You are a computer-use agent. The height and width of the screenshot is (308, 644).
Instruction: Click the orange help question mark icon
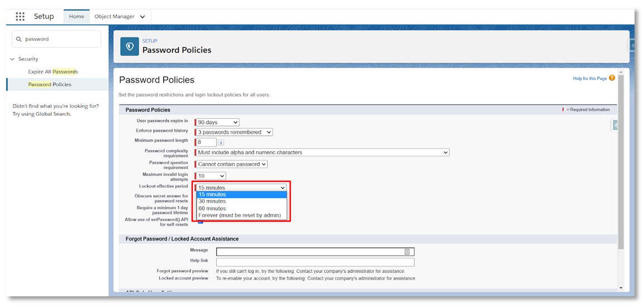(x=612, y=78)
